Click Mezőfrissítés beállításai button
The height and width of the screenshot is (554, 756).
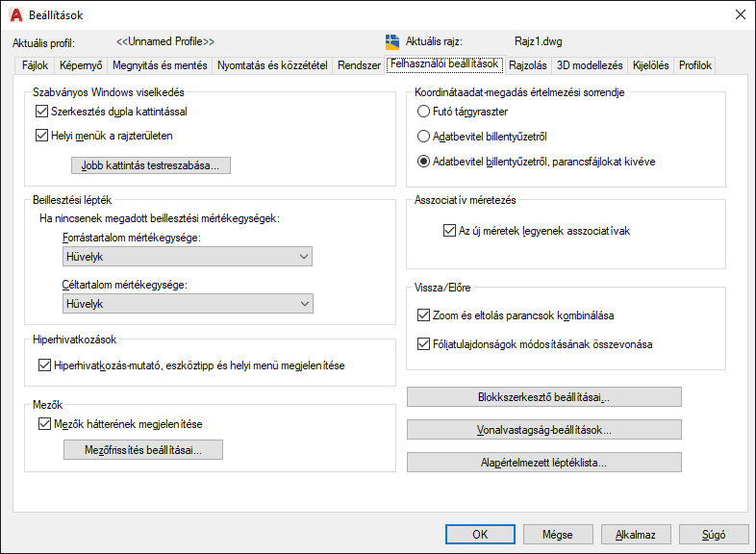point(143,449)
